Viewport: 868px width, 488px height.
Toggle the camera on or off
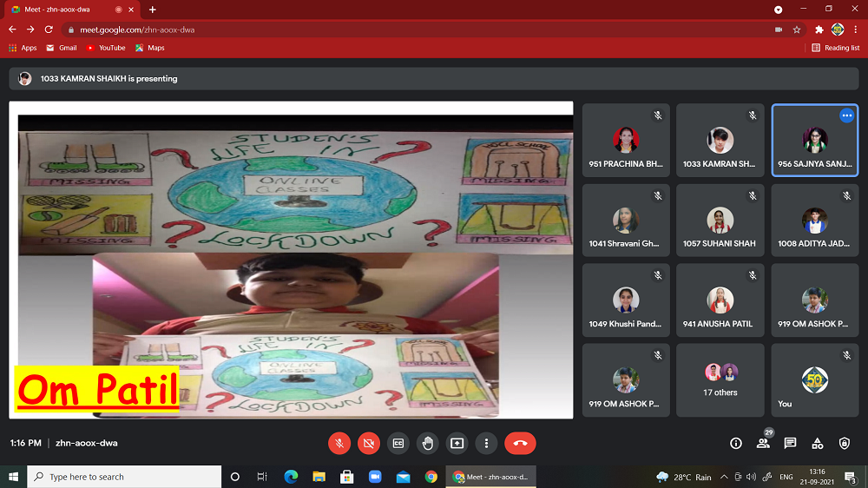click(369, 443)
